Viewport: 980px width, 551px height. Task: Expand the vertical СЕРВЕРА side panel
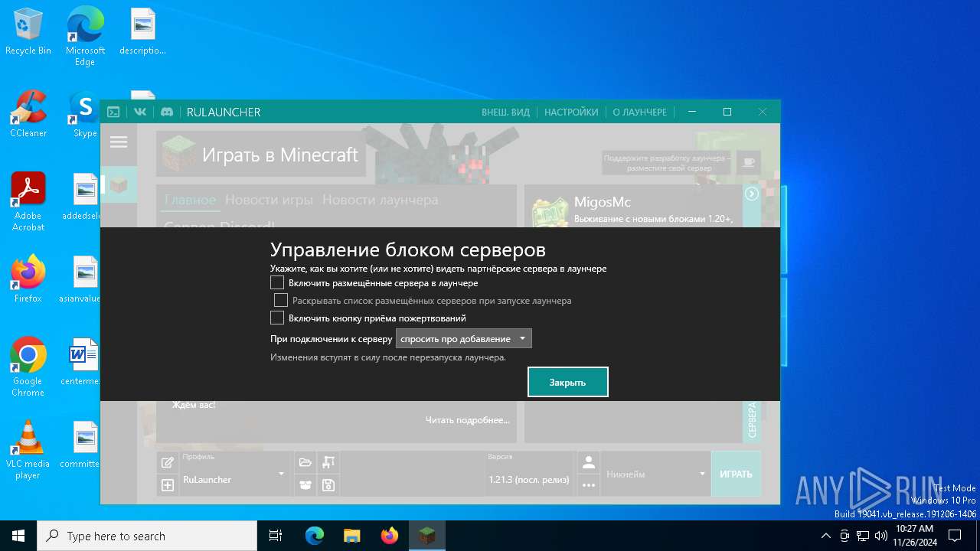tap(752, 419)
